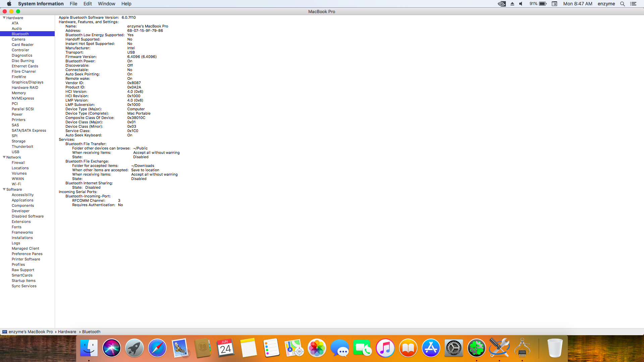
Task: Open App Store from dock
Action: tap(431, 348)
